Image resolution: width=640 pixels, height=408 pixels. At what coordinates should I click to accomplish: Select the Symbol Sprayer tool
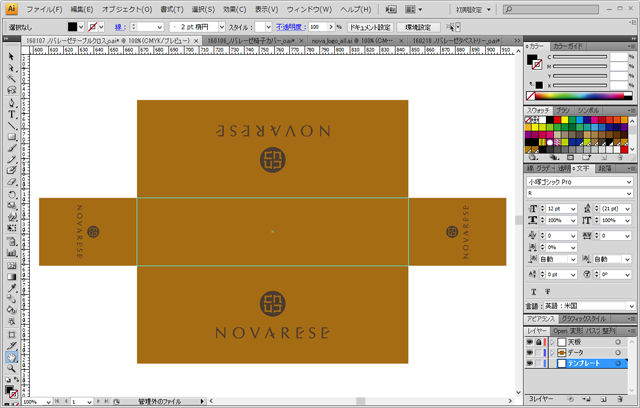(x=11, y=242)
